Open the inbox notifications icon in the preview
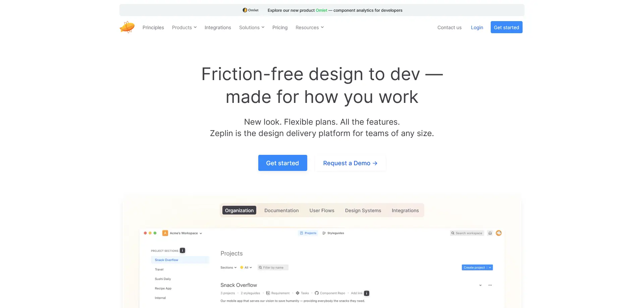 (490, 233)
